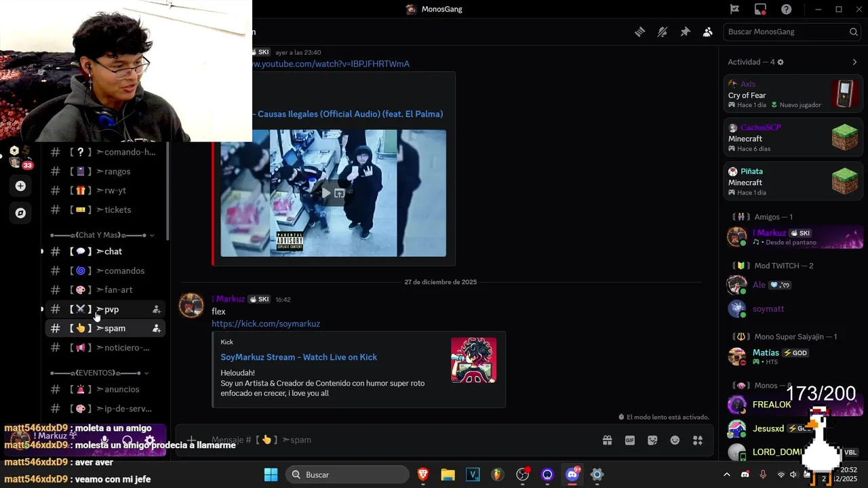Invite people to the pvp channel
Image resolution: width=868 pixels, height=488 pixels.
click(157, 309)
